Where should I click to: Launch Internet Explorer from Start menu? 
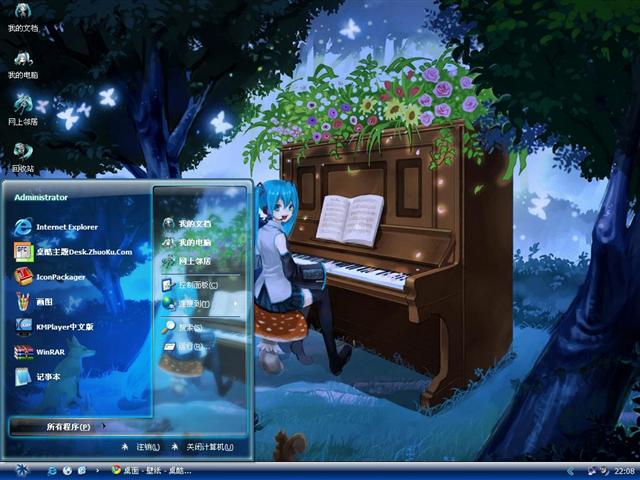56,227
